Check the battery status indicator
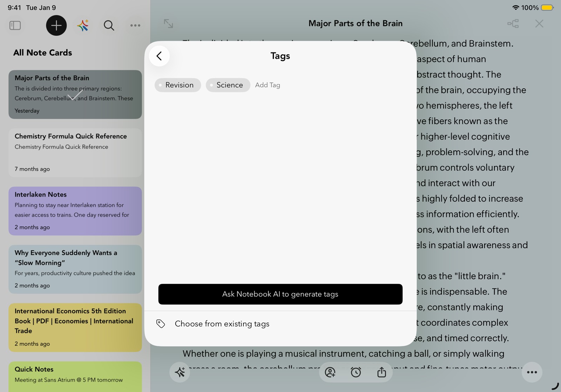Viewport: 561px width, 392px height. tap(547, 7)
